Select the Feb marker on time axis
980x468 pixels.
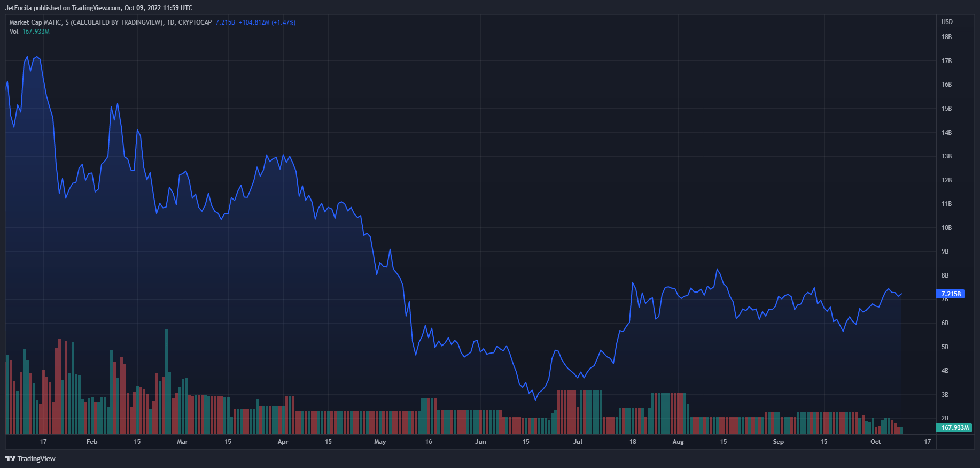92,442
